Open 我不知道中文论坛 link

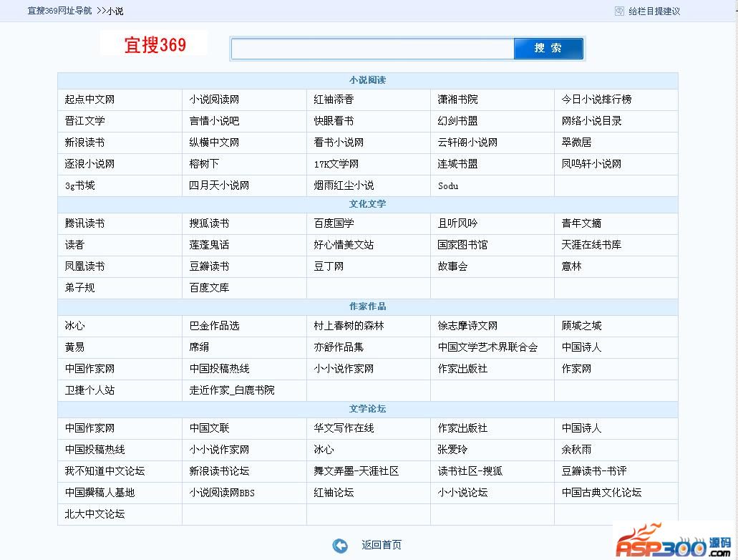pos(105,471)
